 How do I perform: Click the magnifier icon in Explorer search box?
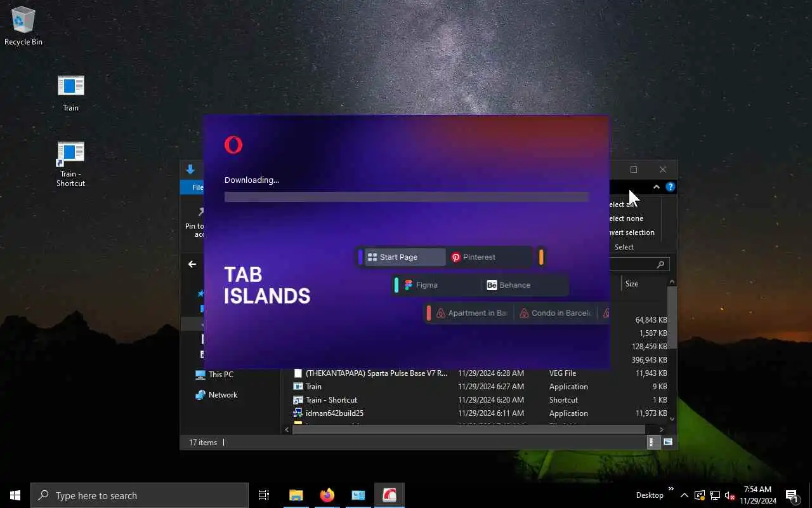coord(660,264)
